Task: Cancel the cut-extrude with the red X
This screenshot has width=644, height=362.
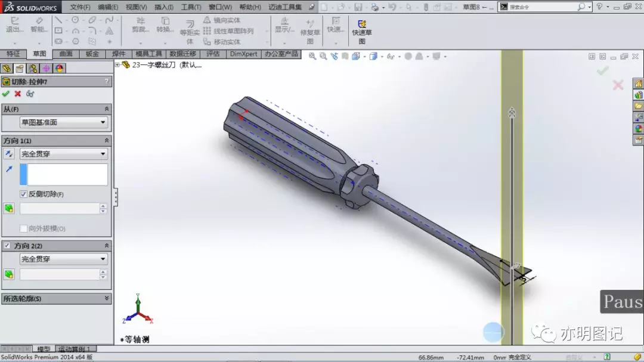Action: [18, 94]
